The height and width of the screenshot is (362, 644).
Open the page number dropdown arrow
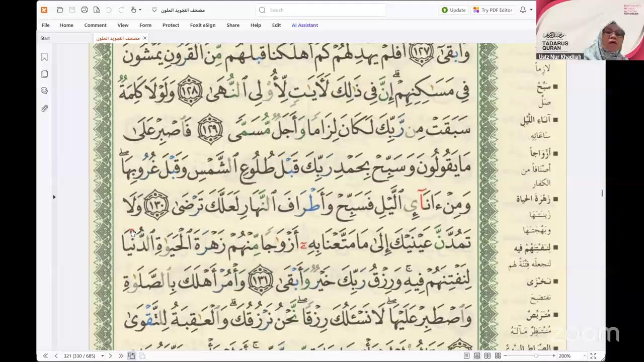pyautogui.click(x=103, y=356)
